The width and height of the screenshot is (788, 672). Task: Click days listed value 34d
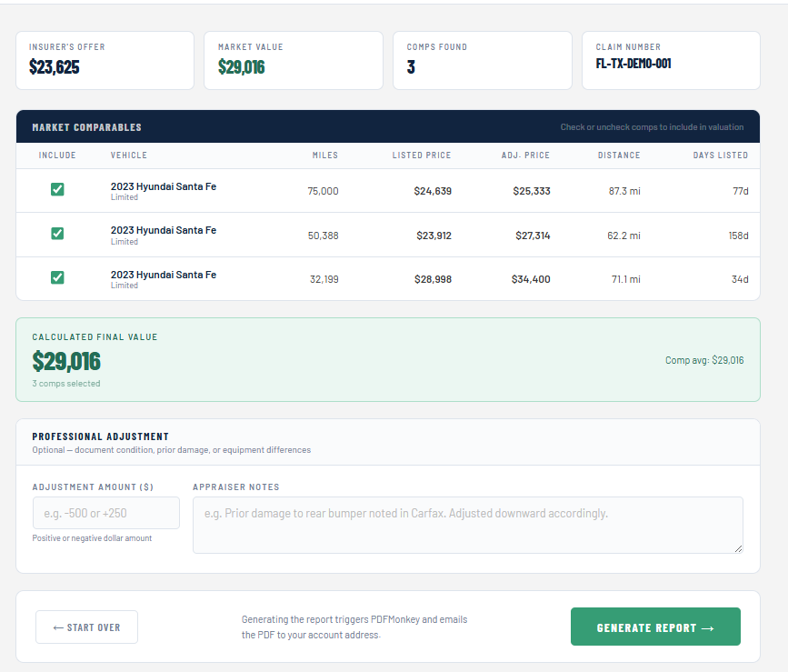tap(740, 279)
